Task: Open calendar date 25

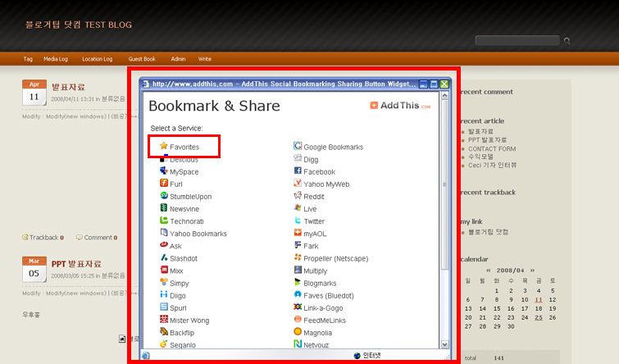Action: (x=539, y=317)
